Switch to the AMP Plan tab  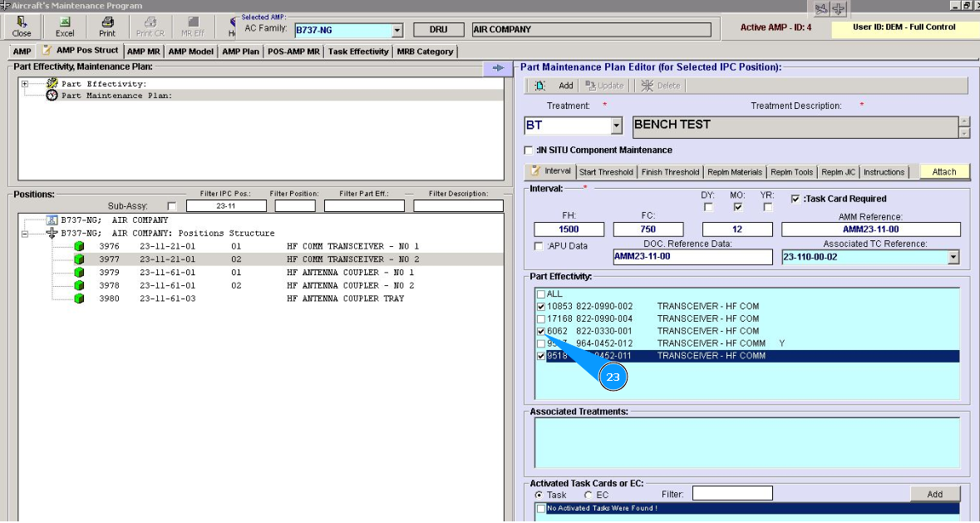(x=241, y=52)
